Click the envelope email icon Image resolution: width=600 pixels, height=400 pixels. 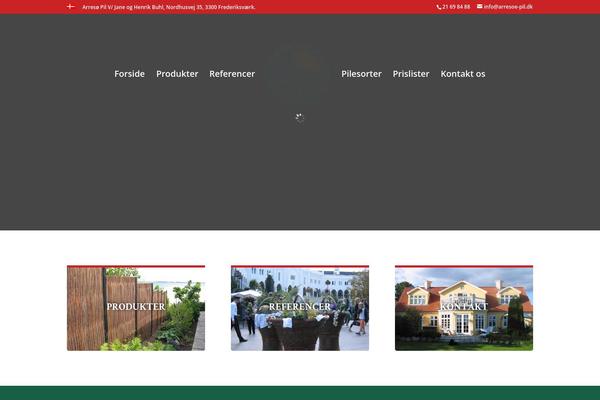point(479,6)
